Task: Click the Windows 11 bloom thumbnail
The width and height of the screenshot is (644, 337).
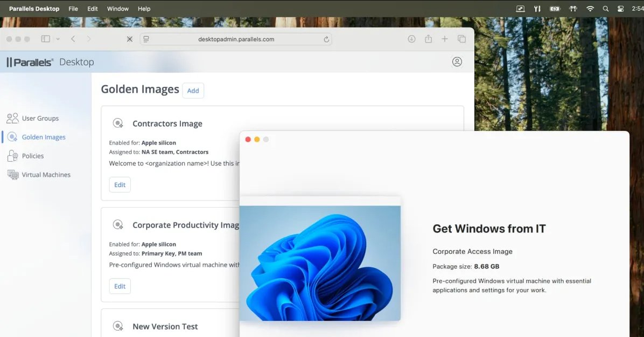Action: pos(320,263)
